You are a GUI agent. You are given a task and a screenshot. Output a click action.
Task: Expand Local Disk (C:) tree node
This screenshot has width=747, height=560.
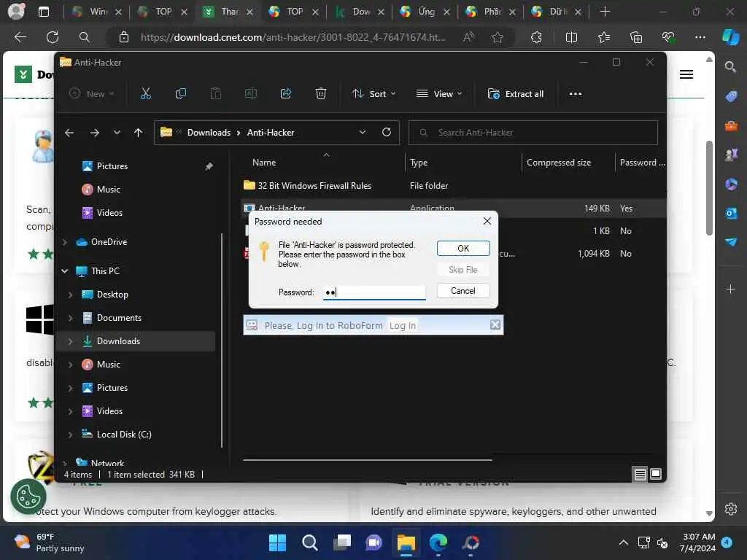[71, 435]
